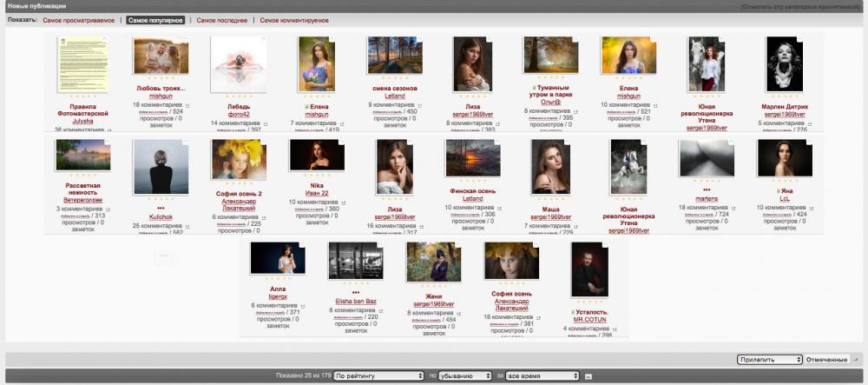Open author link MR.COTUN
The height and width of the screenshot is (385, 868).
tap(589, 320)
